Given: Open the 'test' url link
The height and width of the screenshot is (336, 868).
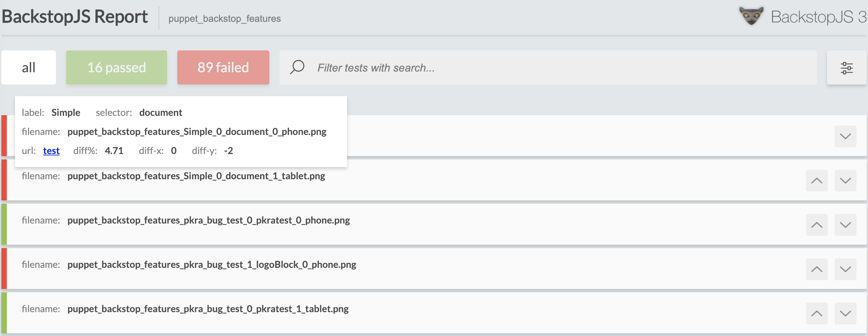Looking at the screenshot, I should click(x=51, y=151).
